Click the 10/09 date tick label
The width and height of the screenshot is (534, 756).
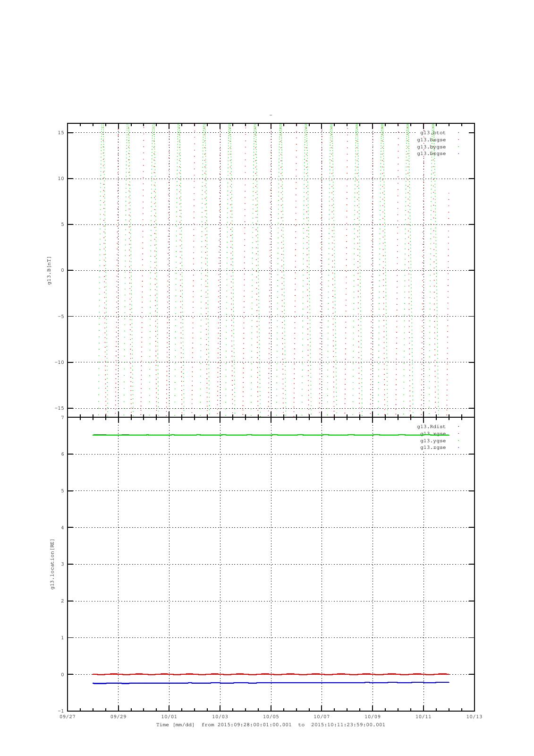[373, 717]
